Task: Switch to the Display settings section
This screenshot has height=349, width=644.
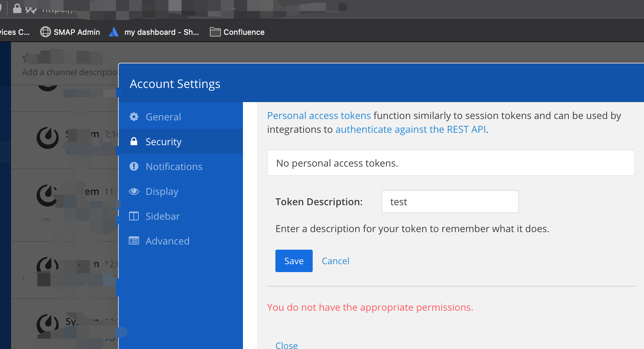Action: [162, 191]
